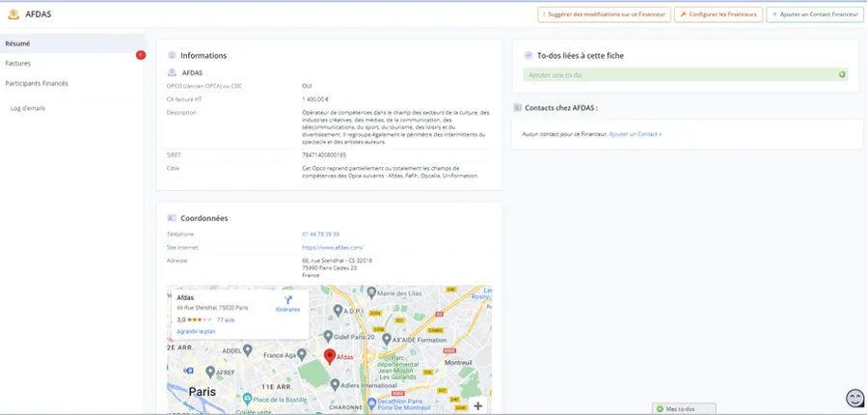The width and height of the screenshot is (868, 415).
Task: Click Configurer les Financeurs button
Action: [718, 14]
